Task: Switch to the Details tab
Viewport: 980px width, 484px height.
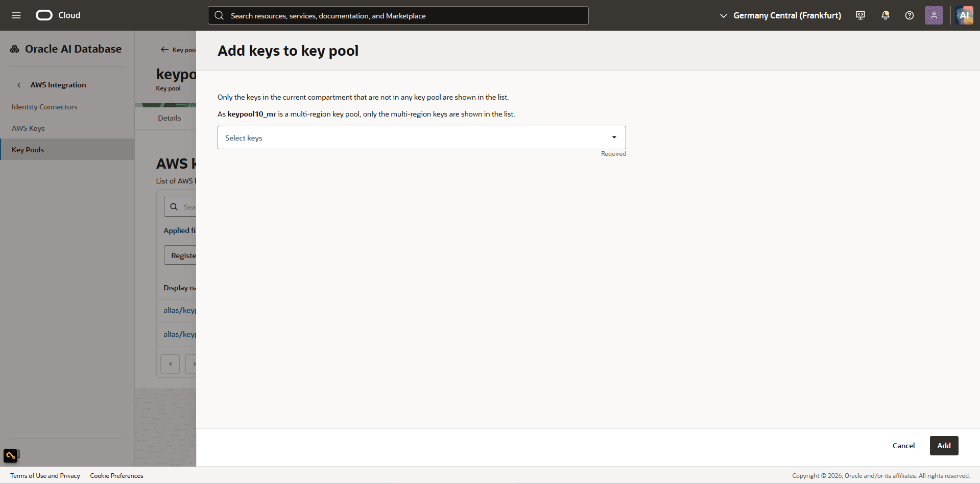Action: coord(170,118)
